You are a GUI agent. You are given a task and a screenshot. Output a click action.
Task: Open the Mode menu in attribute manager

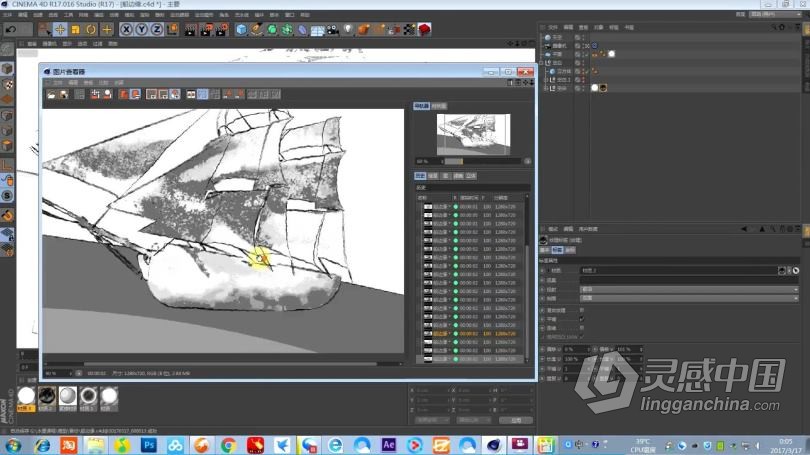[553, 229]
